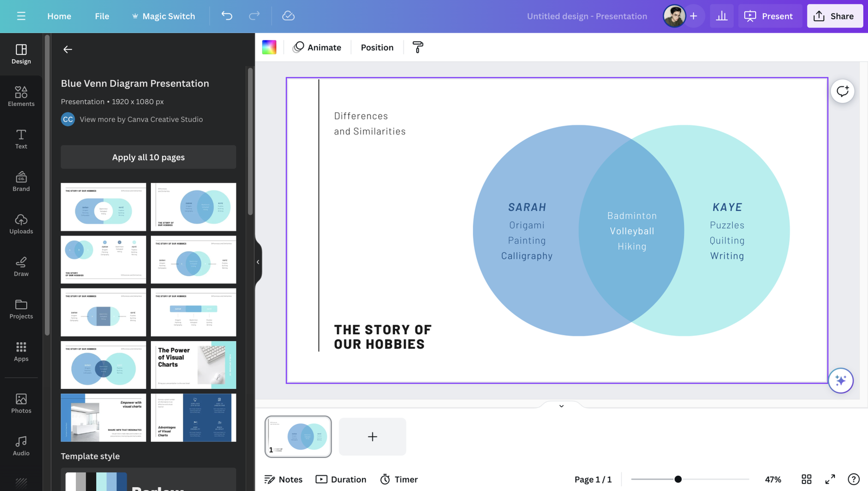Open the File menu
This screenshot has height=491, width=868.
click(101, 16)
